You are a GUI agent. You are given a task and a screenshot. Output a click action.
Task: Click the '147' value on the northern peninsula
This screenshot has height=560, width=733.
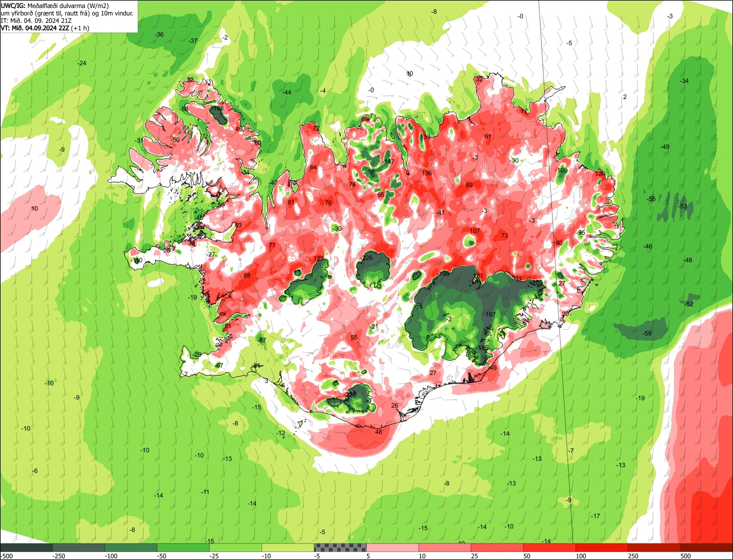pos(389,161)
